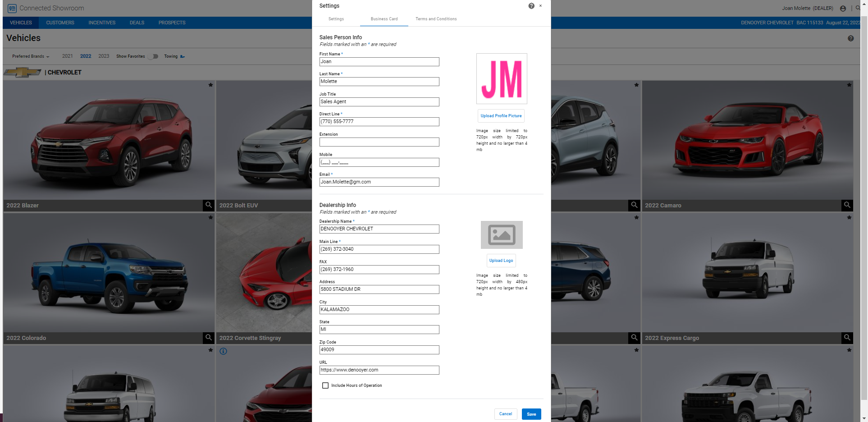Favorite the 2022 Express Cargo with its star
This screenshot has width=868, height=422.
[849, 217]
